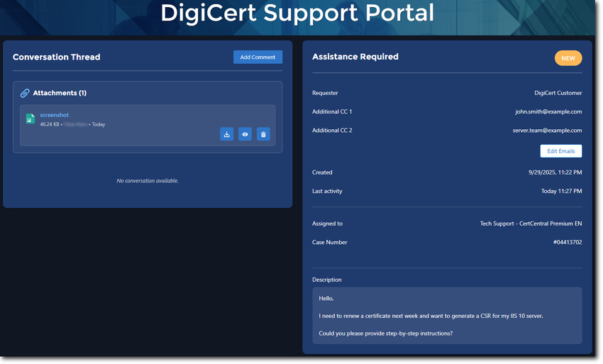This screenshot has width=603, height=364.
Task: Download the screenshot attachment
Action: (227, 134)
